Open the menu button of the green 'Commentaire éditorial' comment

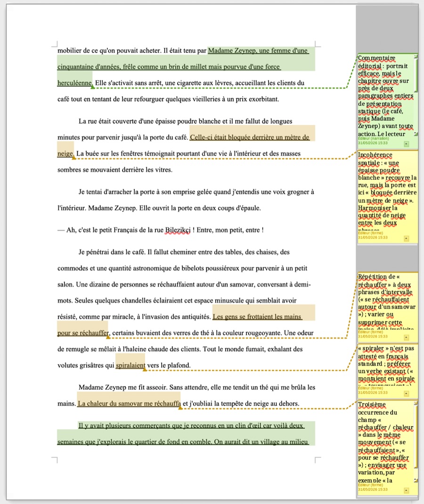[406, 144]
